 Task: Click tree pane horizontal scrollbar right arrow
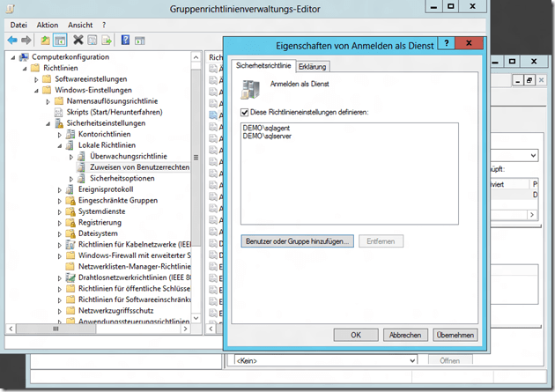click(185, 329)
